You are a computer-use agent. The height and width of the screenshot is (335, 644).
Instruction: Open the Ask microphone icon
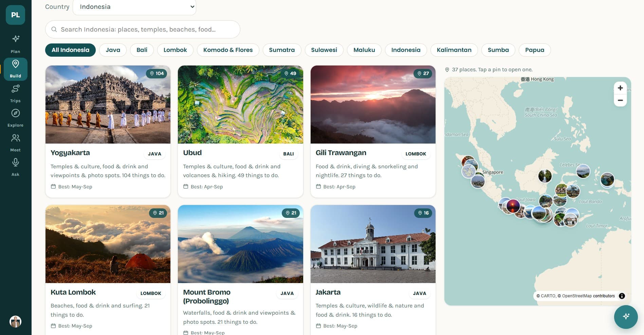[x=15, y=163]
